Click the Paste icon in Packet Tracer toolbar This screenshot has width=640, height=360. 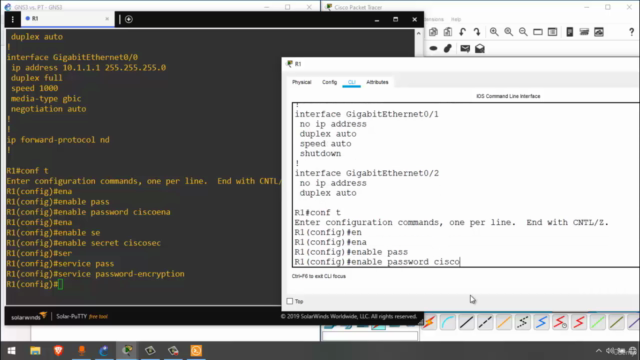[x=448, y=32]
